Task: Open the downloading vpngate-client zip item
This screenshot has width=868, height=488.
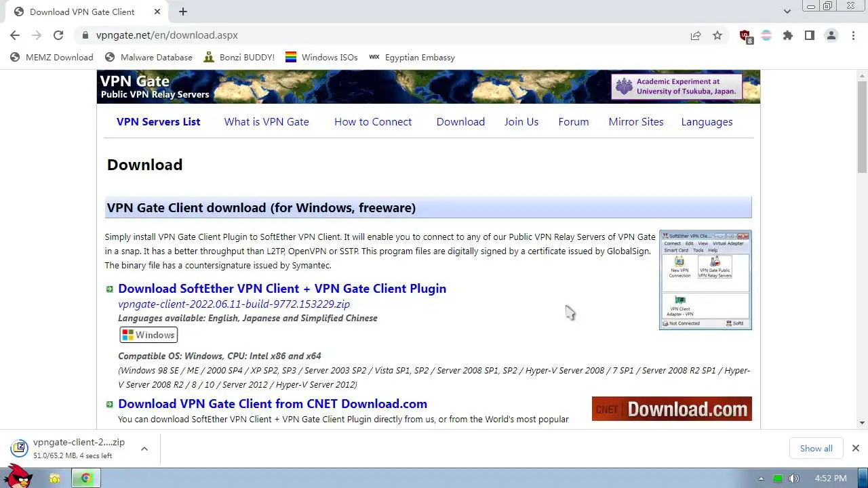Action: tap(79, 448)
